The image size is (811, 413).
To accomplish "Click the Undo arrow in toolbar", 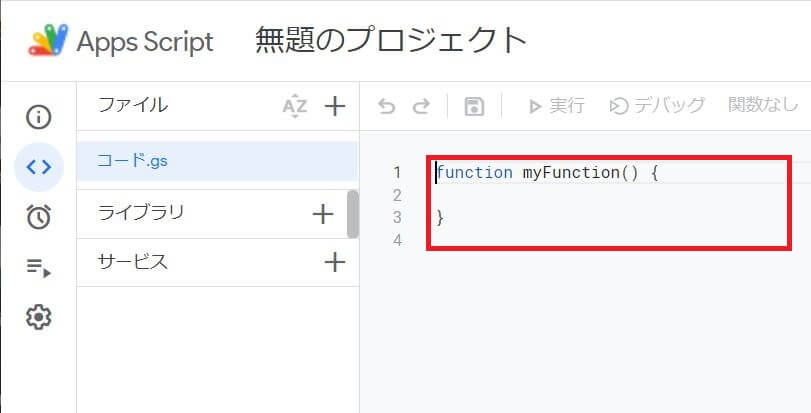I will coord(387,106).
